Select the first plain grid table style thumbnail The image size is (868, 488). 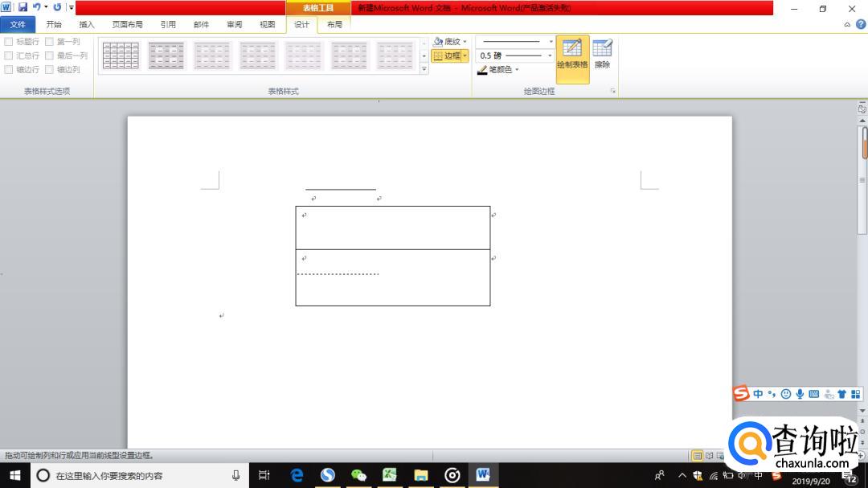click(x=121, y=55)
